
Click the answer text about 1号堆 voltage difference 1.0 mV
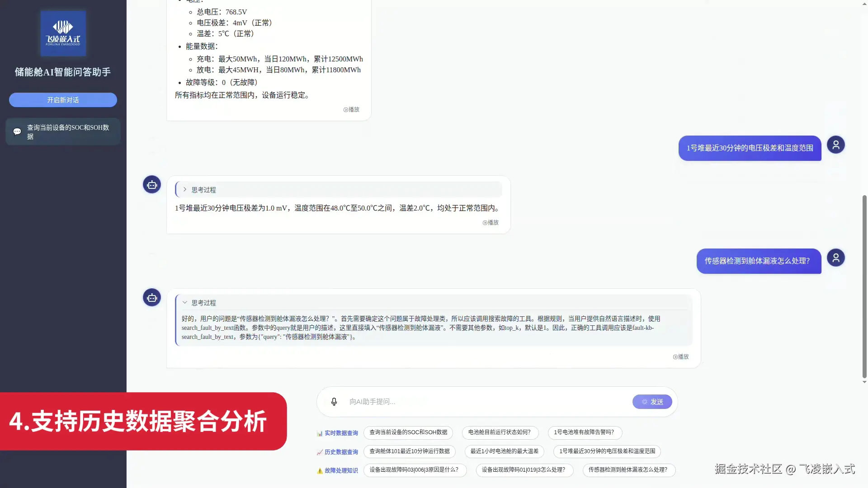pos(338,208)
